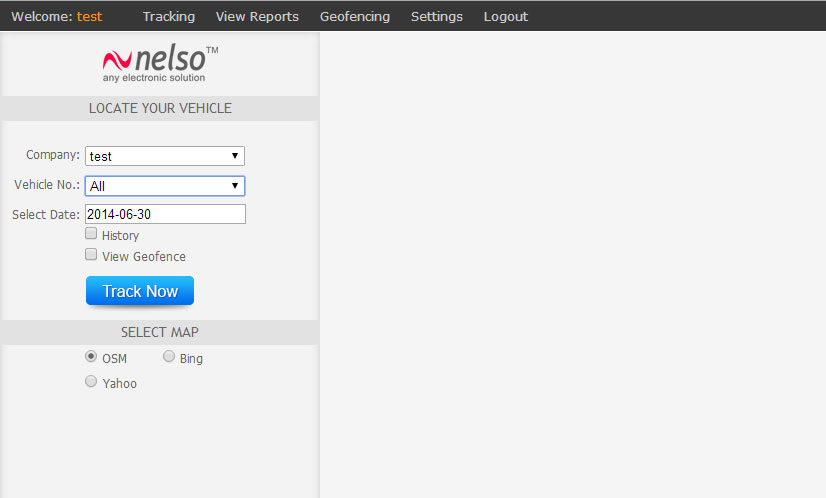Switch map to Yahoo
Image resolution: width=826 pixels, height=498 pixels.
(91, 382)
